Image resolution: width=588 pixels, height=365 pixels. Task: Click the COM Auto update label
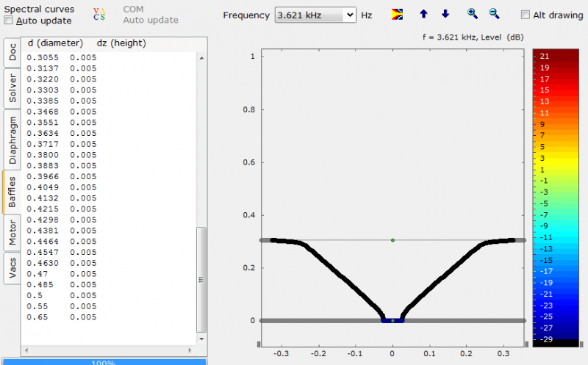[143, 15]
